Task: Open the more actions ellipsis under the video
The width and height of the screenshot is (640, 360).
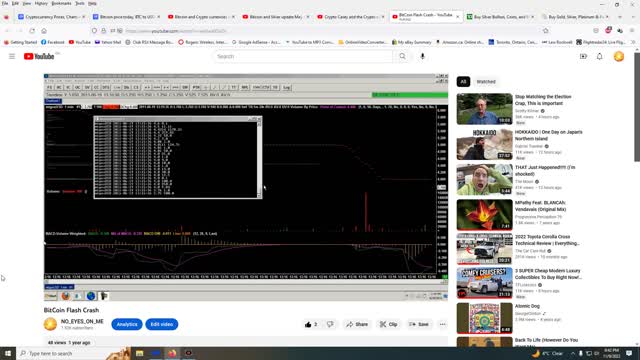Action: (442, 324)
